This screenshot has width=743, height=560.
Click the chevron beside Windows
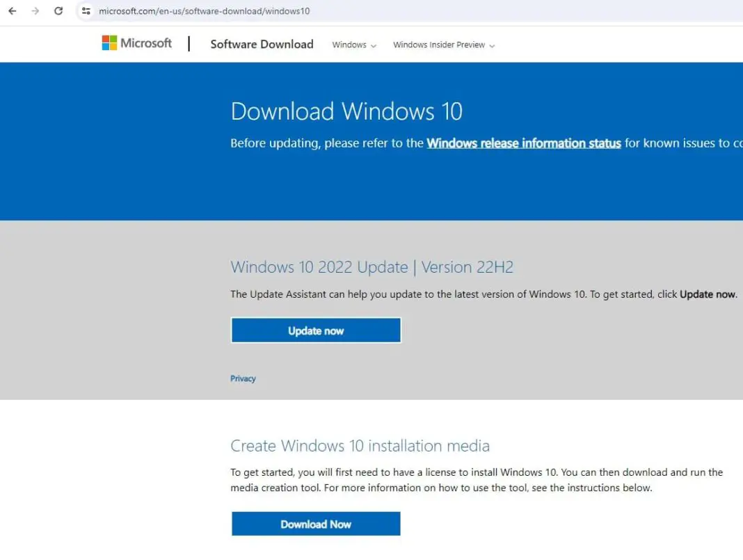(374, 45)
